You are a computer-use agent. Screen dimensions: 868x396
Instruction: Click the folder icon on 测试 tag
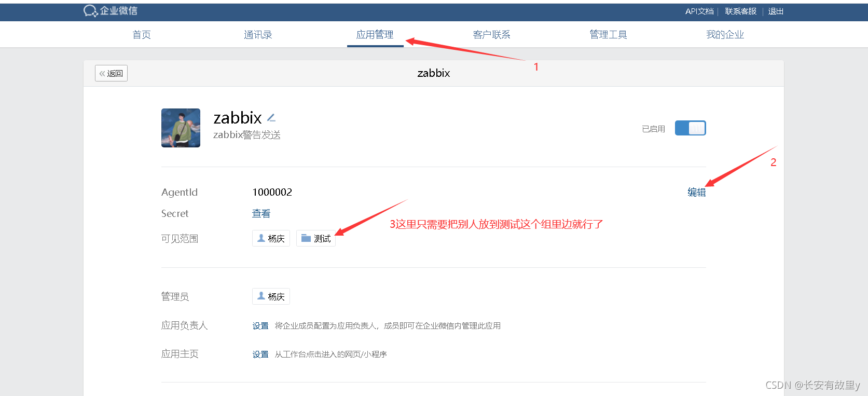click(306, 238)
